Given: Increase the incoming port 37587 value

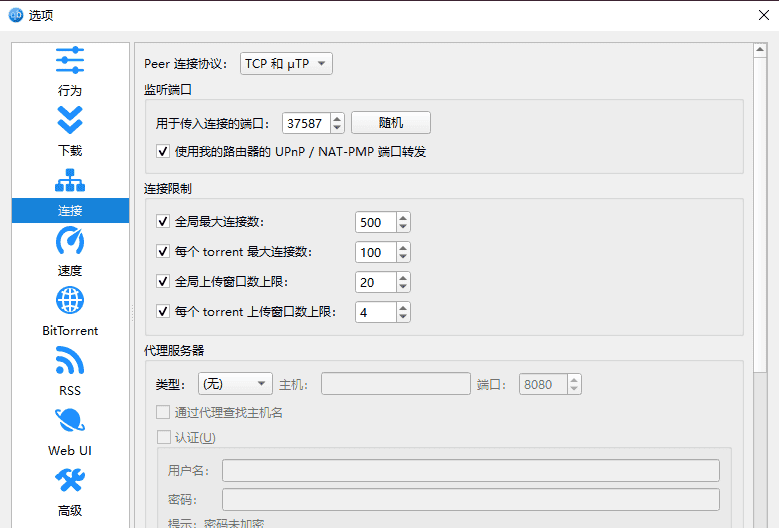Looking at the screenshot, I should (337, 119).
